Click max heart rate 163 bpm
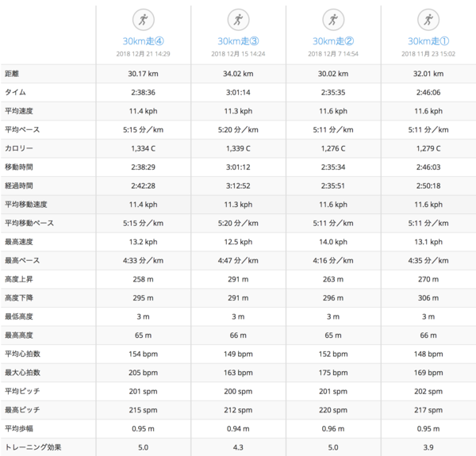Screen dimensions: 476x456 tap(238, 373)
